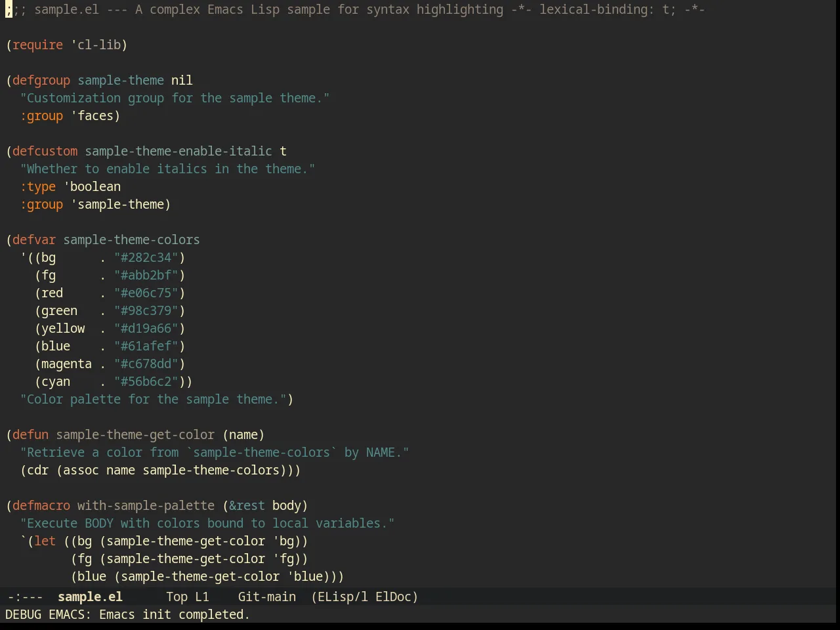The height and width of the screenshot is (630, 840).
Task: Click docstring 'Execute BODY with colors bound to local variables.'
Action: (207, 523)
